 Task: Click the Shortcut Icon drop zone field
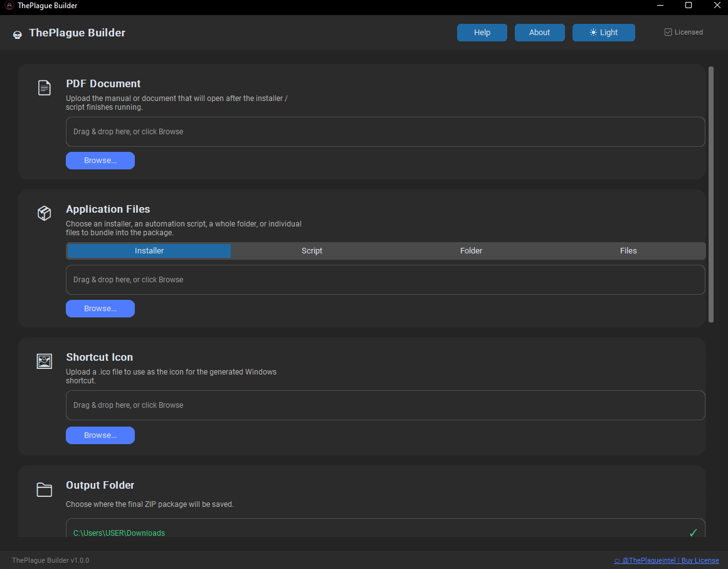pos(386,405)
